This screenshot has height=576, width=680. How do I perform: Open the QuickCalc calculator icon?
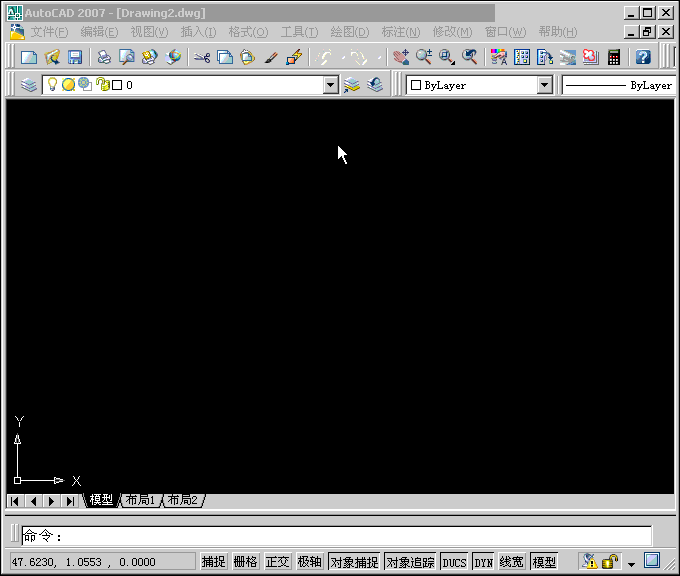pyautogui.click(x=614, y=57)
